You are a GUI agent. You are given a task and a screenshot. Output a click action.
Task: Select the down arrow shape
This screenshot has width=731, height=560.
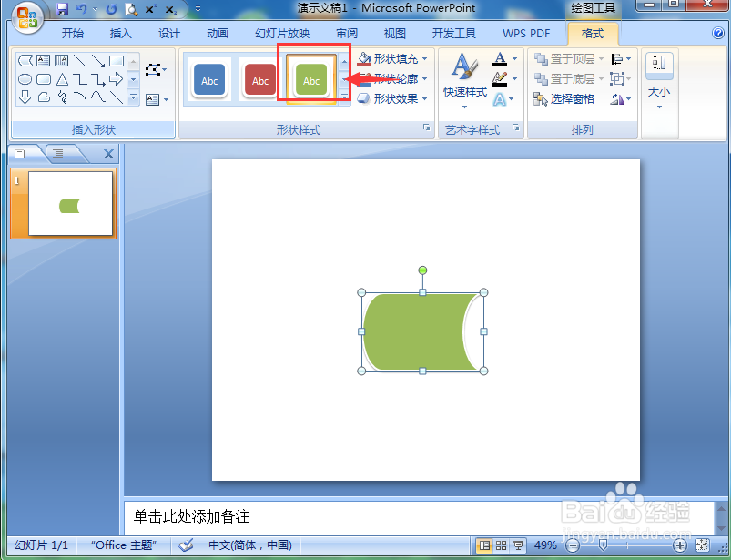click(x=25, y=97)
